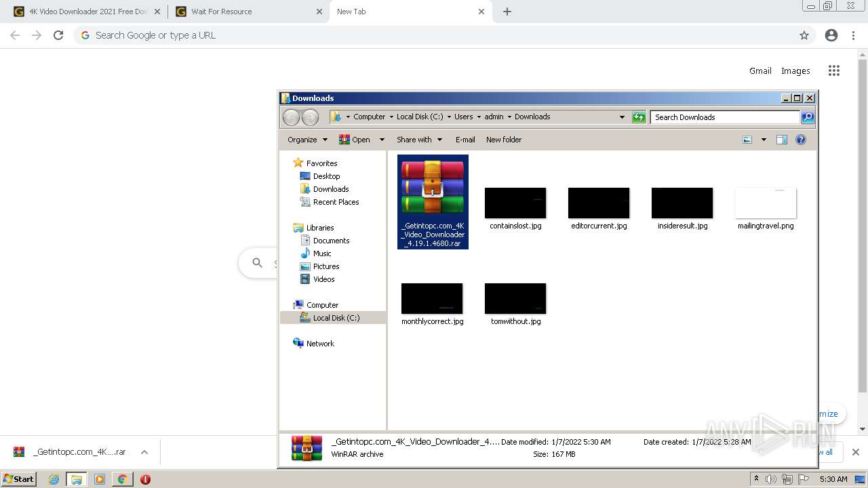The width and height of the screenshot is (868, 488).
Task: Click E-mail in Explorer toolbar
Action: (465, 140)
